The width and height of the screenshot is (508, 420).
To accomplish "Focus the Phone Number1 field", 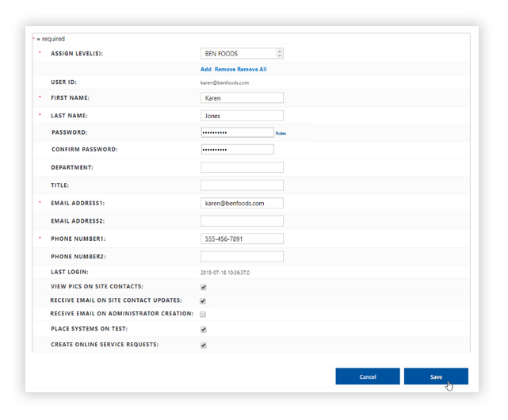I will (x=242, y=239).
